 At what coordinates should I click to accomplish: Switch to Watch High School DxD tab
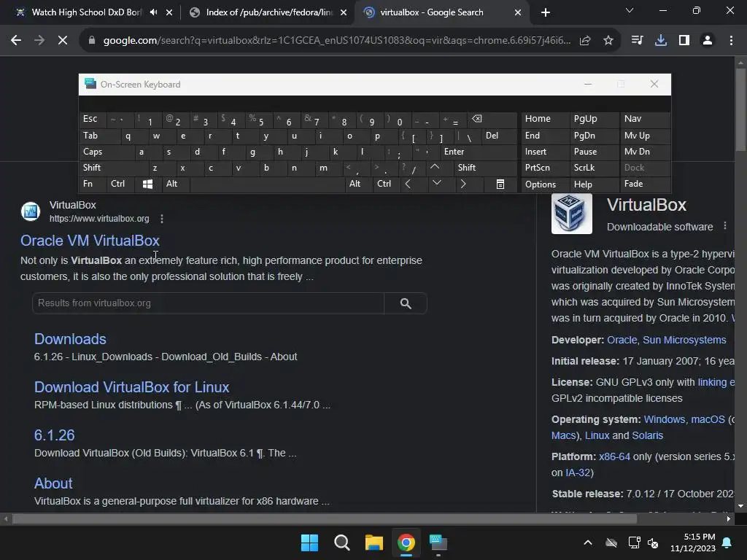click(x=86, y=12)
